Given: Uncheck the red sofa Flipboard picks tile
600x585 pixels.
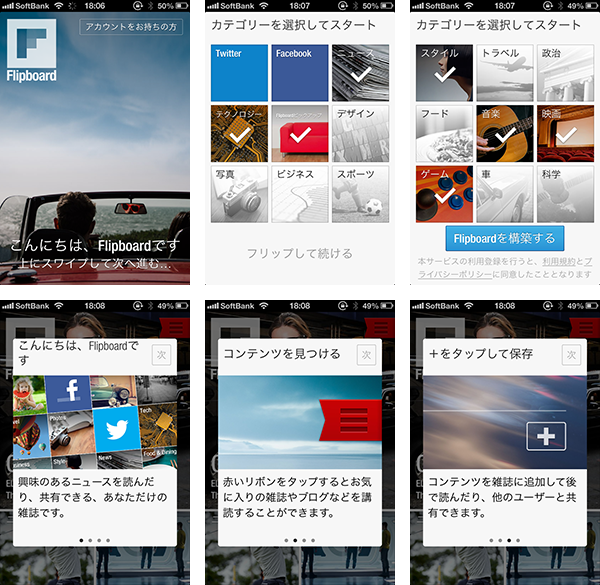Looking at the screenshot, I should [x=300, y=134].
